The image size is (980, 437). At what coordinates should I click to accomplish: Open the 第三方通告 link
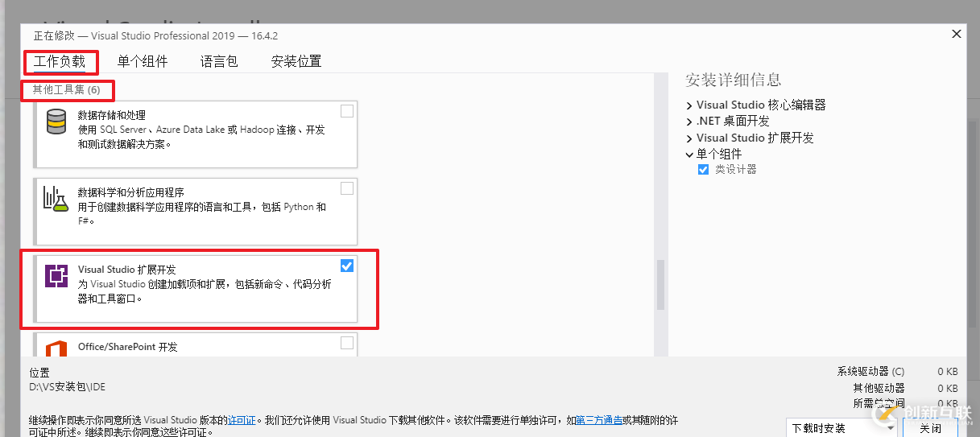[x=598, y=420]
